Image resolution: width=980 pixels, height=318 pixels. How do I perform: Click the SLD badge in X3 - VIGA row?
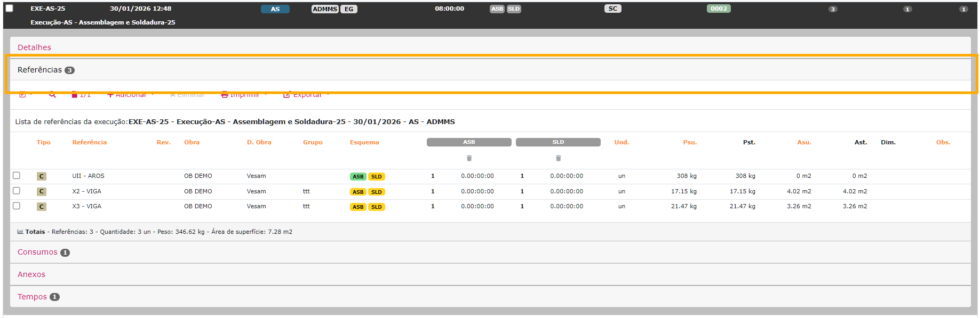point(377,207)
